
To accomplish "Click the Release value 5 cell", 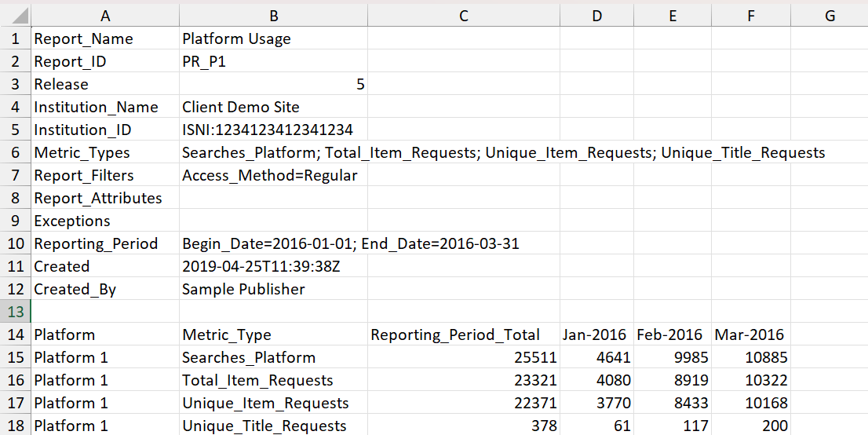I will click(273, 84).
